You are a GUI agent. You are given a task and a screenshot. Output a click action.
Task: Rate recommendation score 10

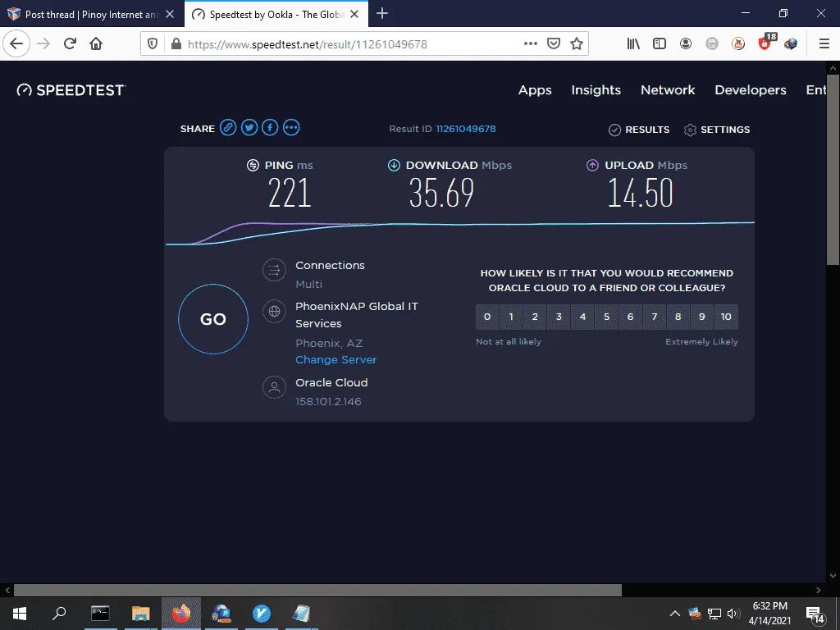tap(726, 317)
